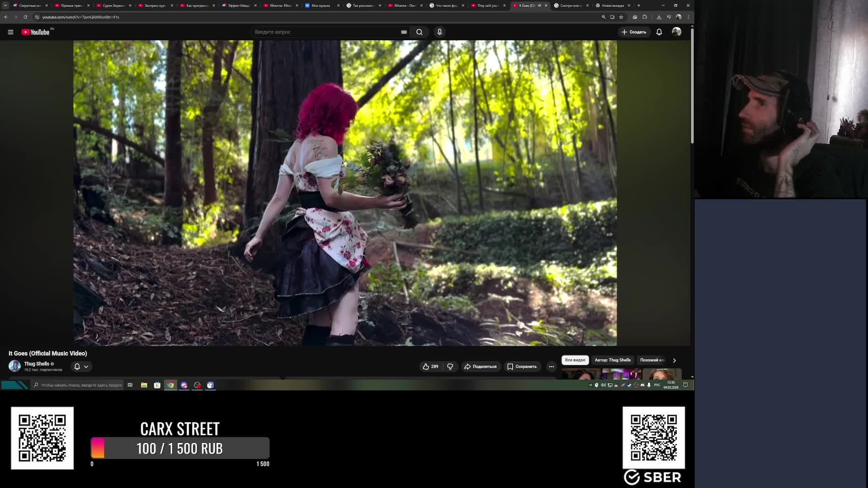868x488 pixels.
Task: Select the 'Автор: Thug Shells' chip
Action: 612,360
